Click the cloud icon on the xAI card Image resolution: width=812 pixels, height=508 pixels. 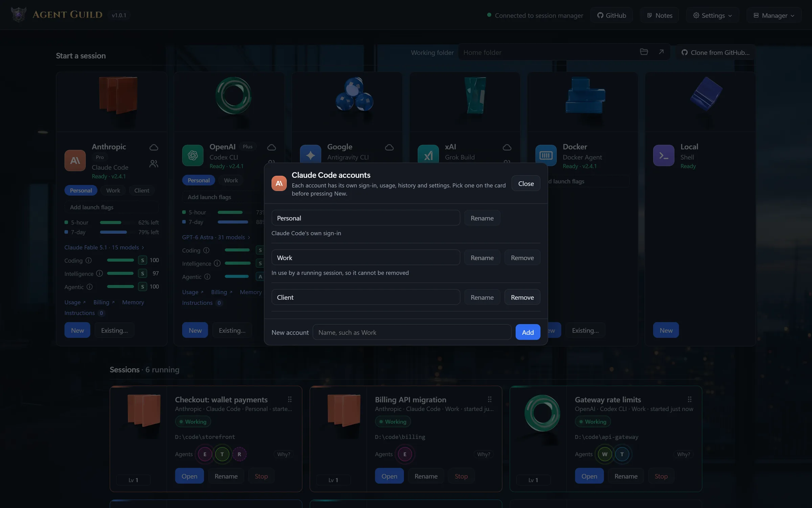click(x=507, y=147)
